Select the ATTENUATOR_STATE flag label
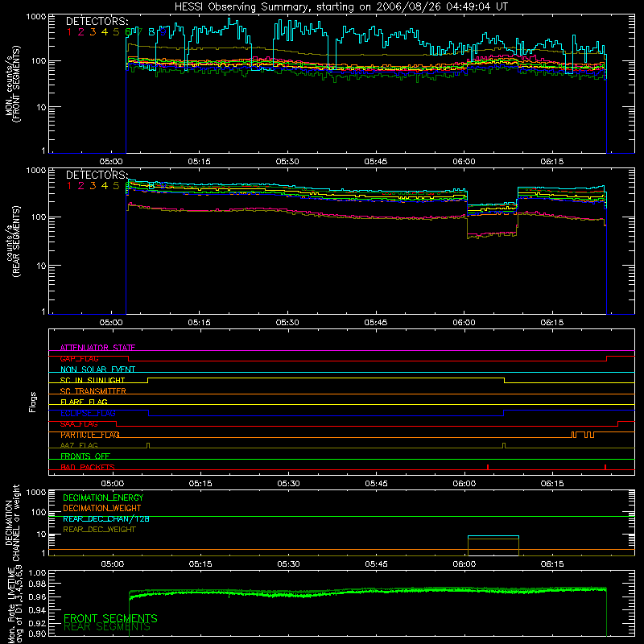 97,348
